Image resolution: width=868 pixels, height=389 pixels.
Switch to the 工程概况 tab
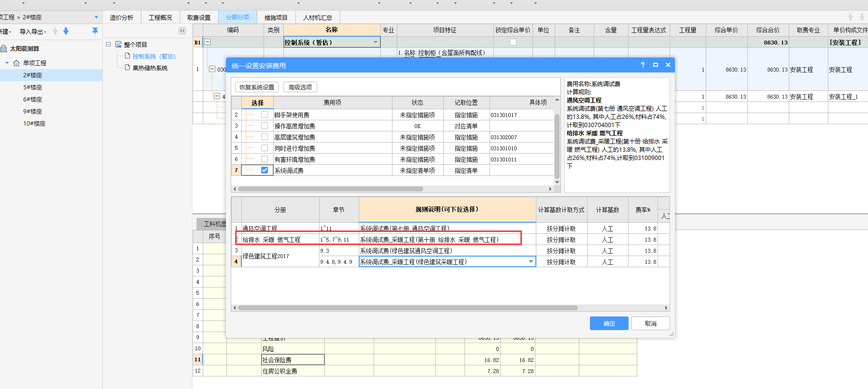pos(160,17)
